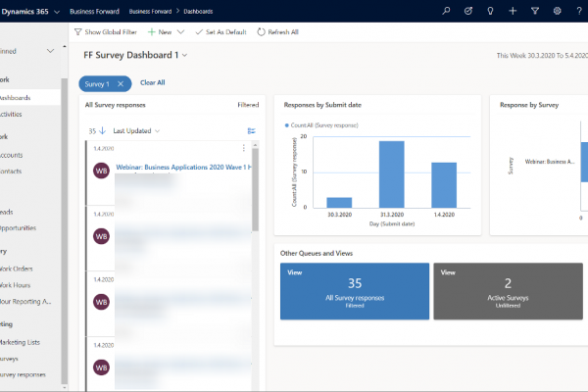Click the Webinar: Business A... bar label

(x=550, y=162)
